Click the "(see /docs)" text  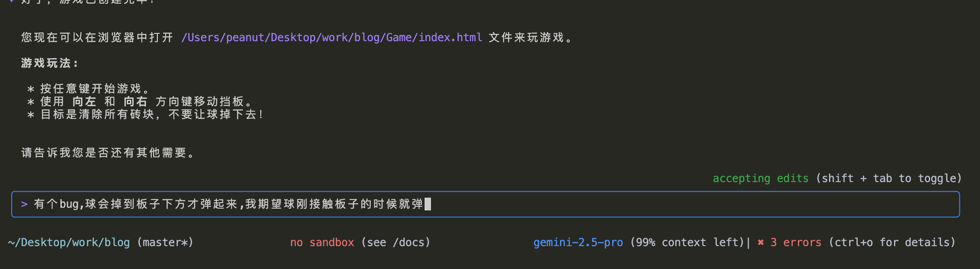(x=396, y=242)
